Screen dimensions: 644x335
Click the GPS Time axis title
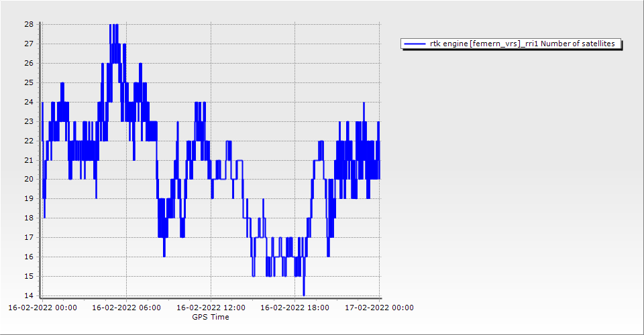coord(210,317)
